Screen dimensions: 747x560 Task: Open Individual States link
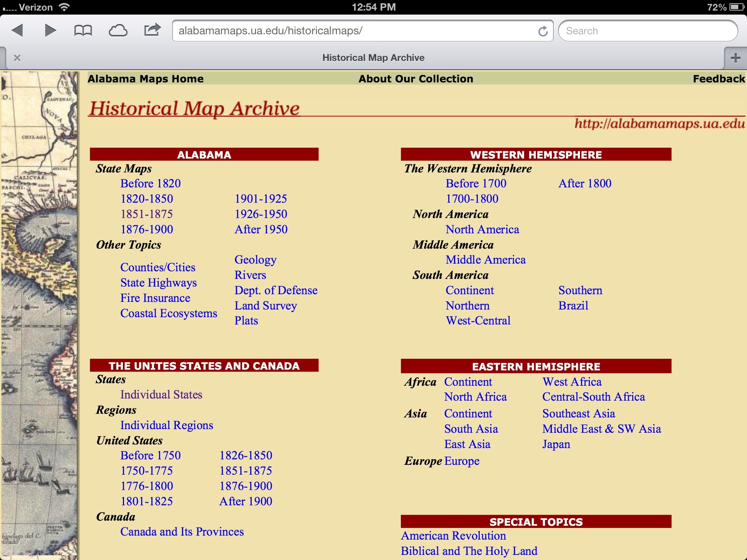(x=161, y=394)
